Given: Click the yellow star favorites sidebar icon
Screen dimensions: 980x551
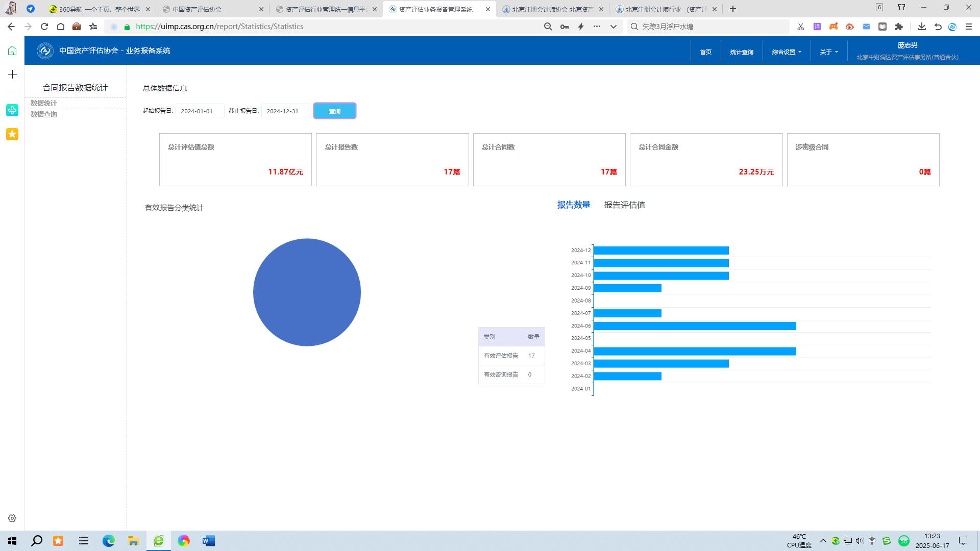Looking at the screenshot, I should [12, 134].
